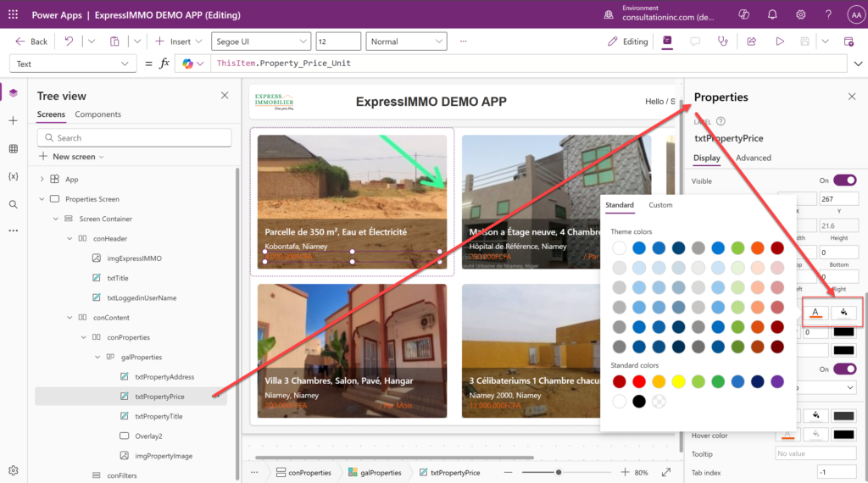
Task: Save the app with disk icon
Action: point(805,42)
